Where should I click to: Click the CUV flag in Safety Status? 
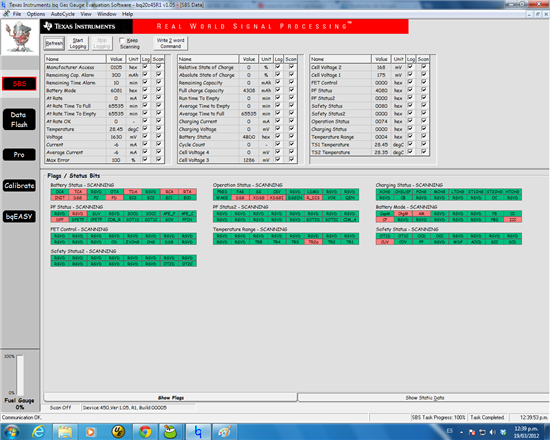[385, 242]
